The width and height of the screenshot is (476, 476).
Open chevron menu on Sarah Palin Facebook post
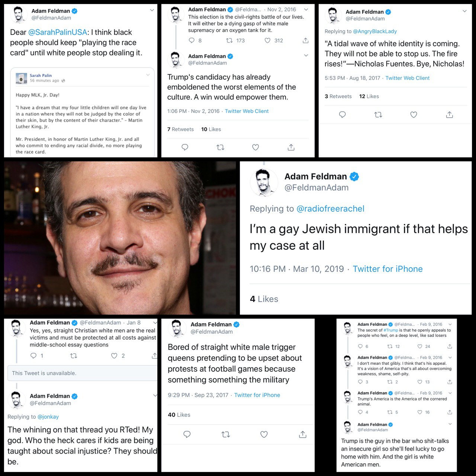[148, 75]
